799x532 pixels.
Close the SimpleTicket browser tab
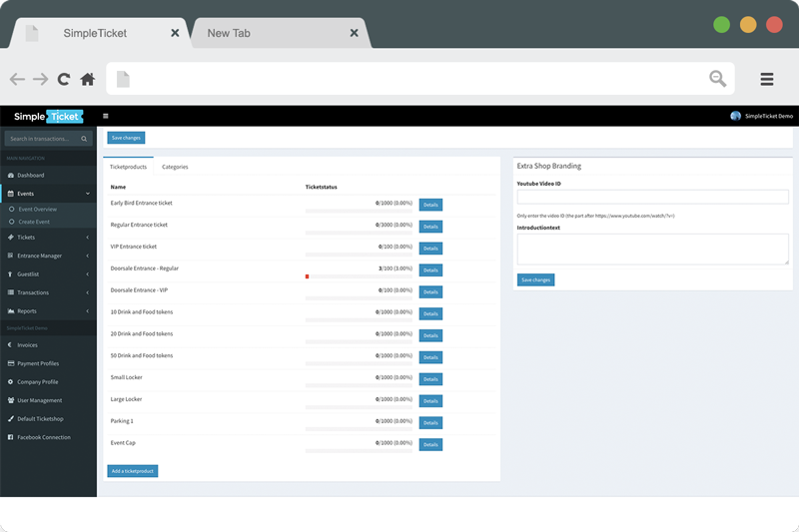point(175,33)
